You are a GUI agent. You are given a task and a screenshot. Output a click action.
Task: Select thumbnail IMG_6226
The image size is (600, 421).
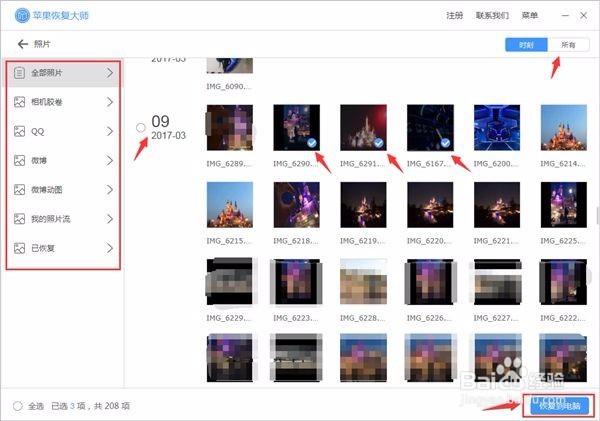pyautogui.click(x=430, y=282)
